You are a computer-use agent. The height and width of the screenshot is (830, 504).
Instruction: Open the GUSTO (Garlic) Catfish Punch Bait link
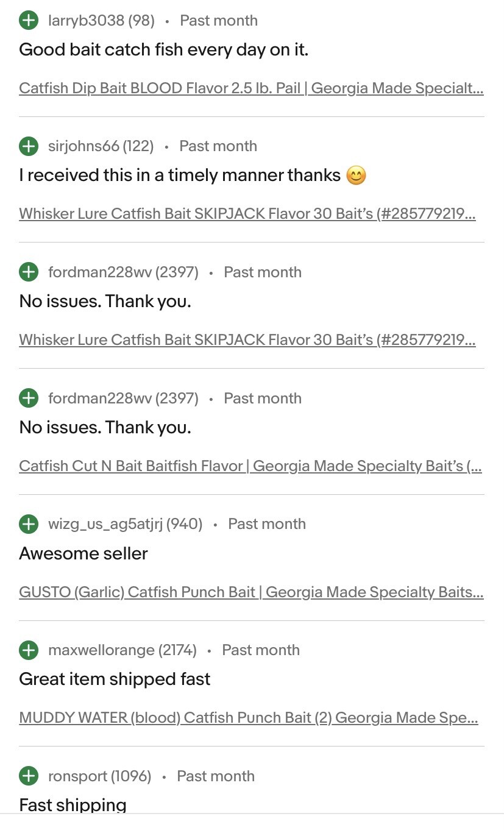[251, 592]
